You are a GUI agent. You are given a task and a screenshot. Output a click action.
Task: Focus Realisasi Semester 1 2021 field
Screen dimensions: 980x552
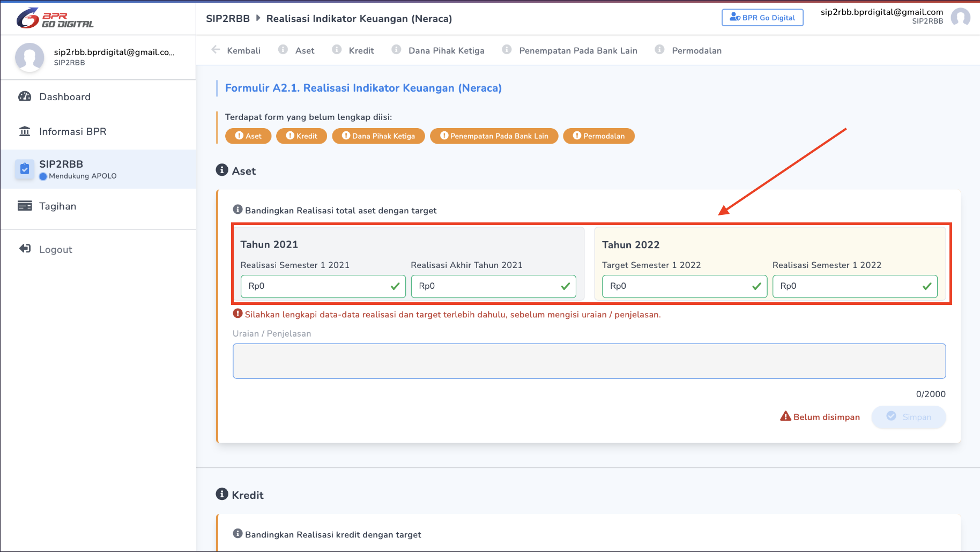pyautogui.click(x=323, y=286)
